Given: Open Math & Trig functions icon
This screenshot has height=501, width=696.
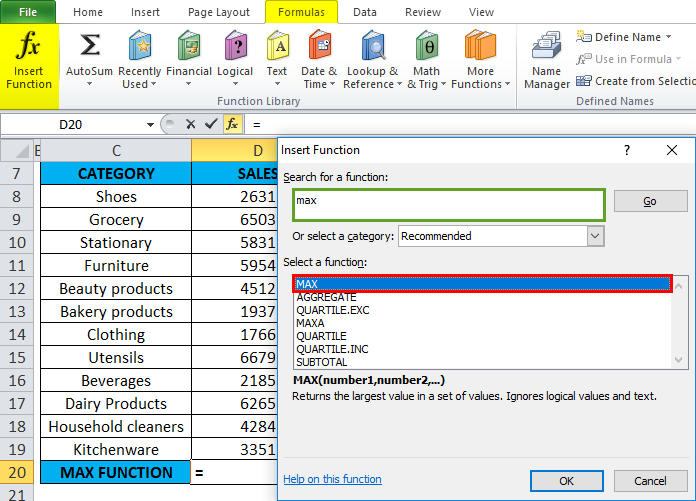Looking at the screenshot, I should 426,47.
